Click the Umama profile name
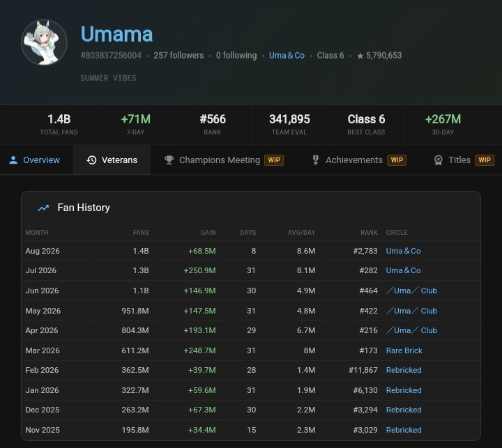Image resolution: width=502 pixels, height=448 pixels. click(x=117, y=34)
